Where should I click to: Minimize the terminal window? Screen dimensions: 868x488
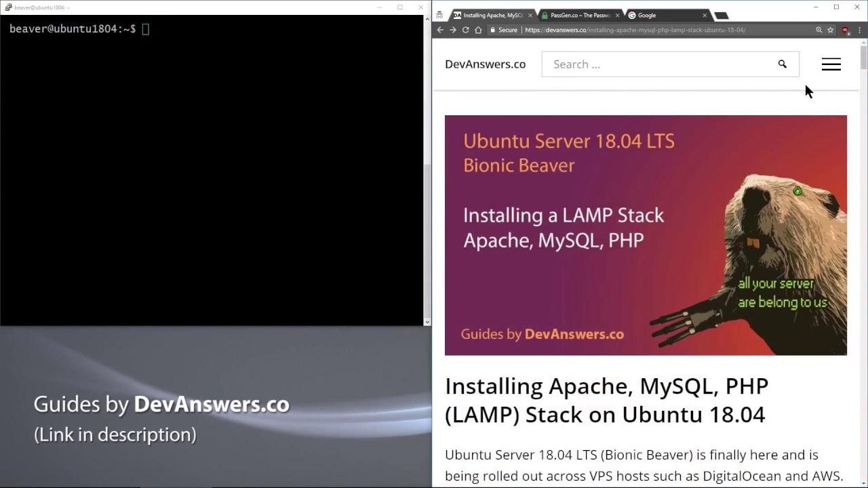tap(379, 7)
